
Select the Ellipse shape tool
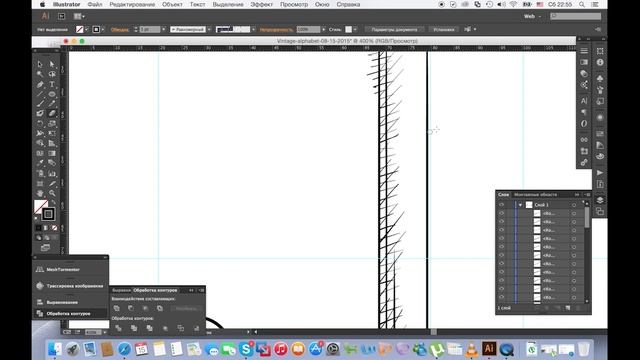coord(52,94)
